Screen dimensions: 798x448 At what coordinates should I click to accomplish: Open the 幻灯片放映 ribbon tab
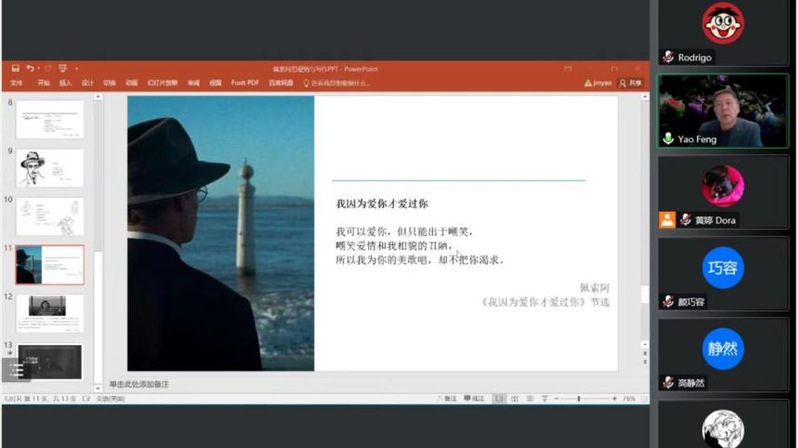click(161, 83)
